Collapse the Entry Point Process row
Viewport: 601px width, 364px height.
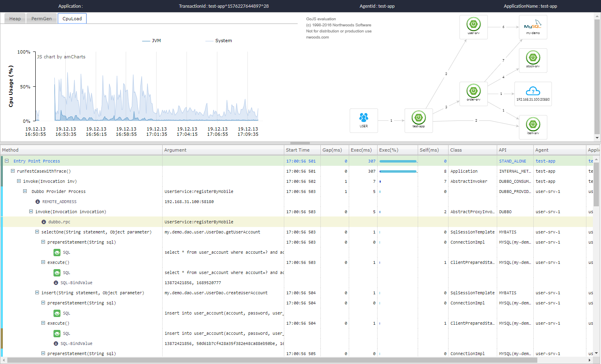point(7,161)
